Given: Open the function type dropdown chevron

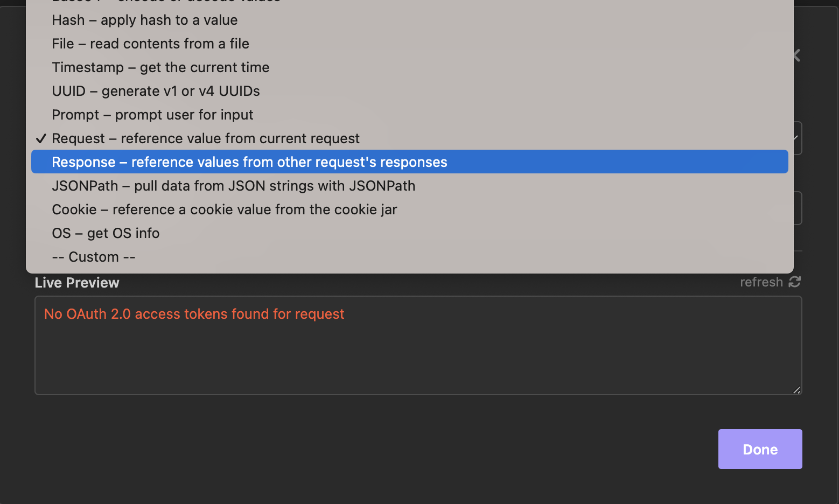Looking at the screenshot, I should 796,138.
